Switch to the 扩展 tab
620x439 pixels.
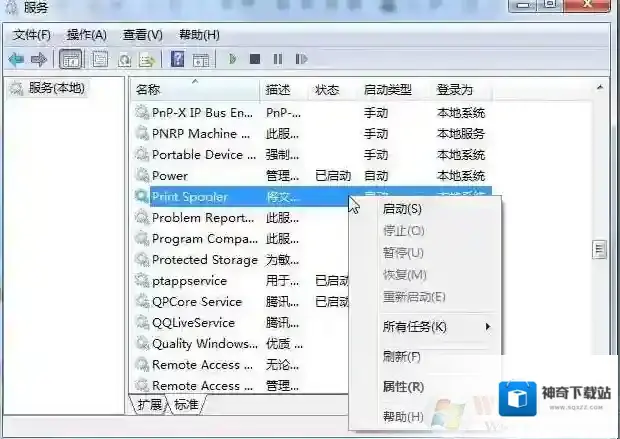(150, 404)
